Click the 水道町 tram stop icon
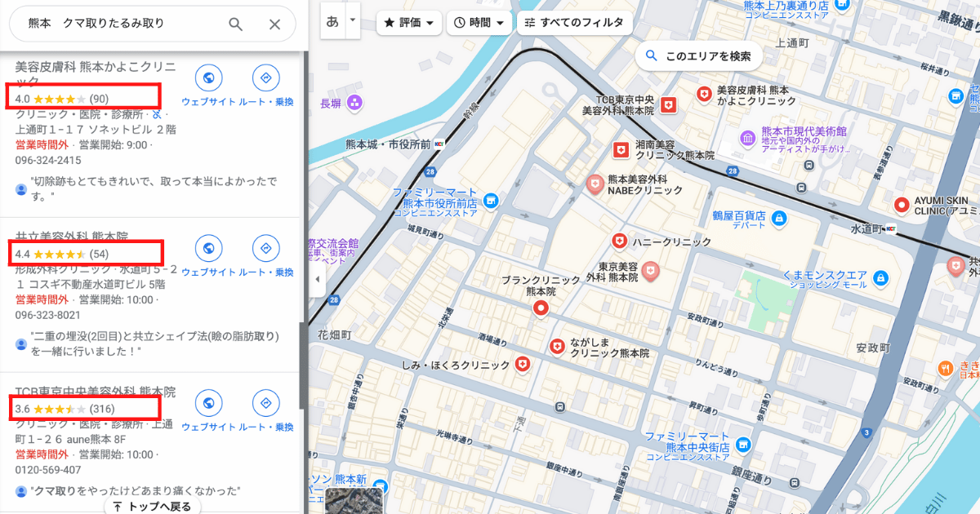Screen dimensions: 980x514 point(890,230)
